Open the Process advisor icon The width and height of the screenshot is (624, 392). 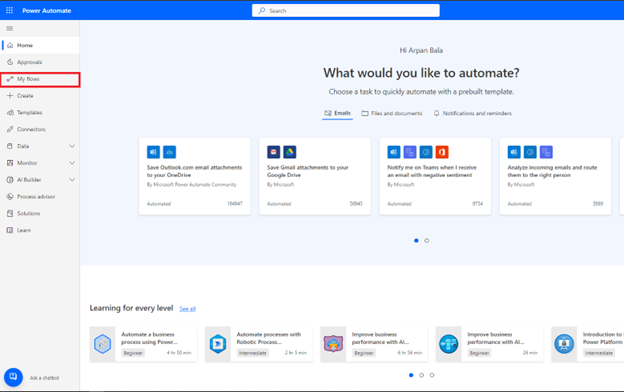coord(10,197)
